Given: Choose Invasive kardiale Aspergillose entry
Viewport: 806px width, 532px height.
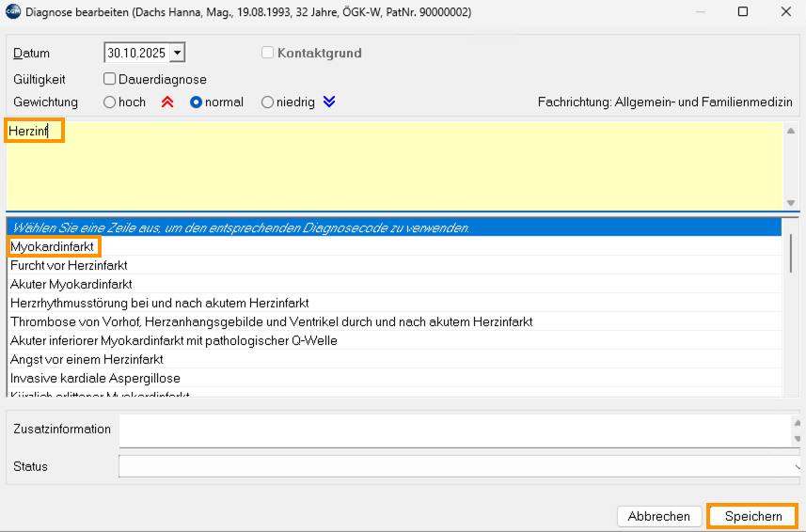Looking at the screenshot, I should 95,378.
